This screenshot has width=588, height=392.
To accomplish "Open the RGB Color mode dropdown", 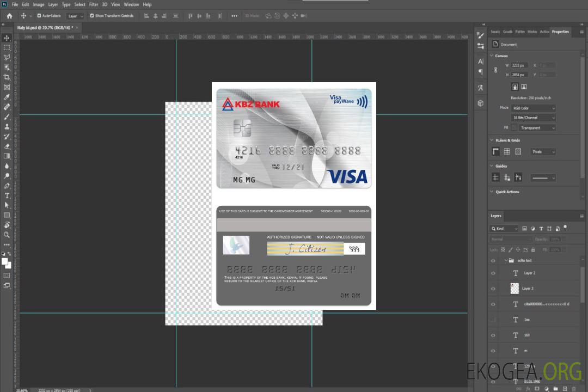I will click(533, 108).
